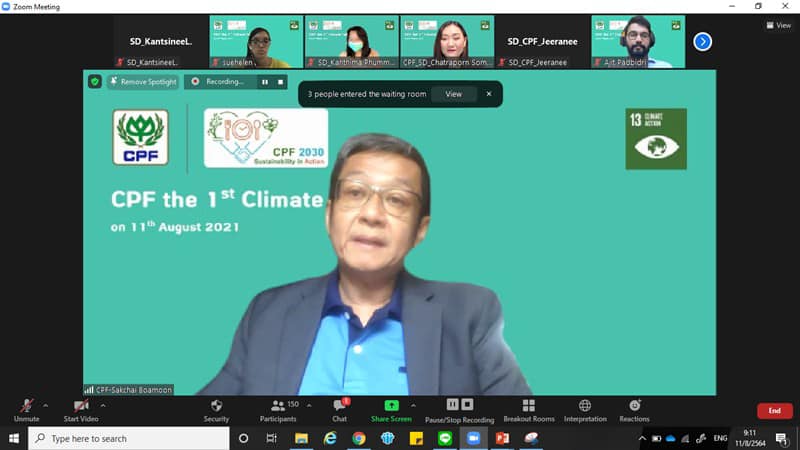Unmute the microphone
The height and width of the screenshot is (450, 800).
pos(26,406)
